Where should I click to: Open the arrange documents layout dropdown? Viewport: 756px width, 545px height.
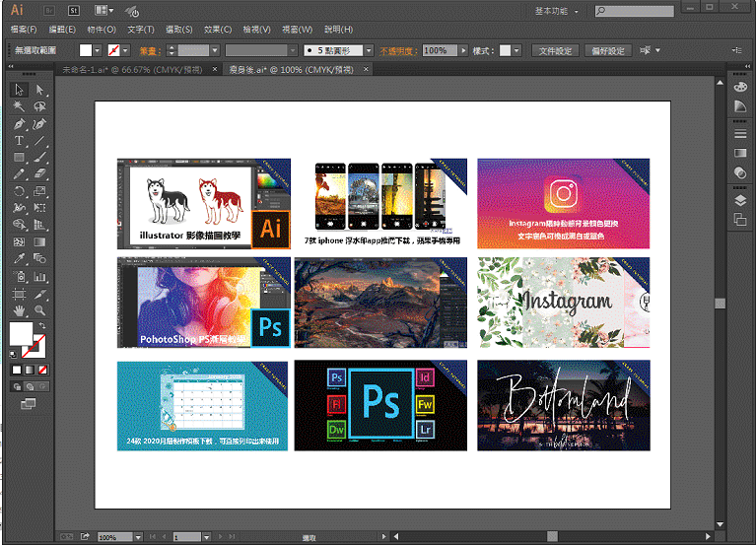click(x=104, y=11)
